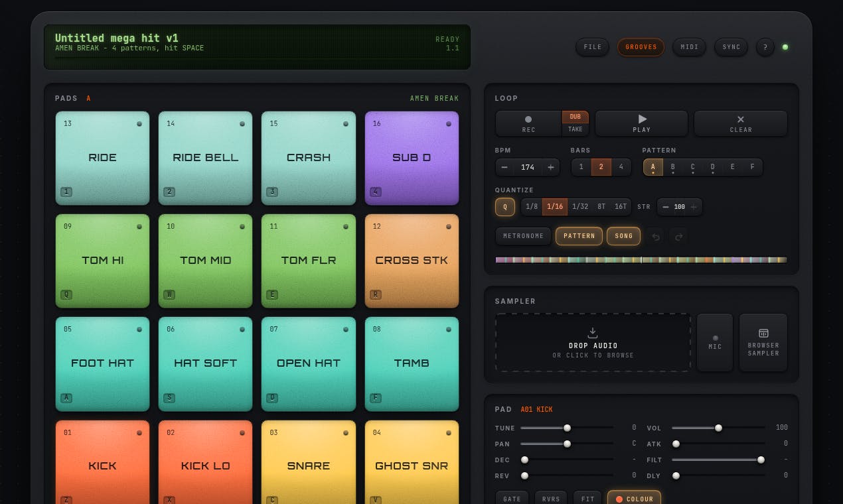
Task: Toggle PATTERN mode button
Action: pyautogui.click(x=579, y=236)
